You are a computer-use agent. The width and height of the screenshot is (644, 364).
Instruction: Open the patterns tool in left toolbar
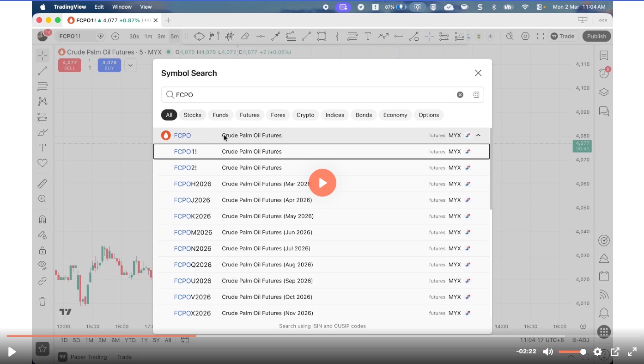(43, 101)
